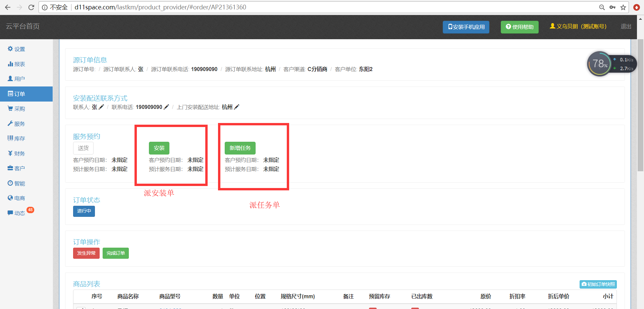Click the URL address bar field
Image resolution: width=644 pixels, height=309 pixels.
[x=302, y=7]
